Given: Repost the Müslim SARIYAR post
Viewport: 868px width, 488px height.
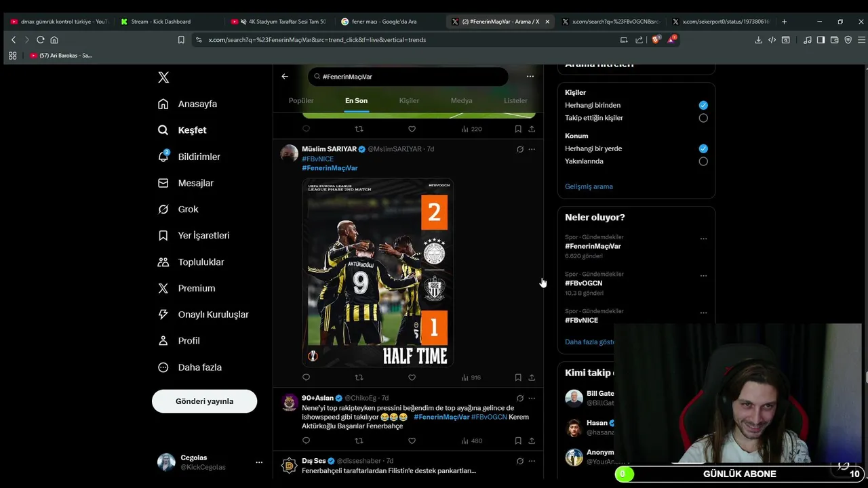Looking at the screenshot, I should click(x=359, y=378).
